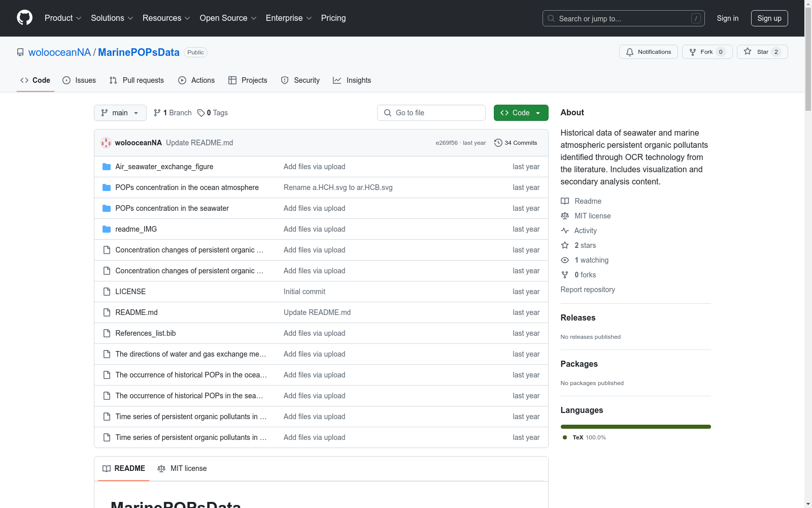812x508 pixels.
Task: Click the MIT license scale icon in About
Action: coord(565,216)
